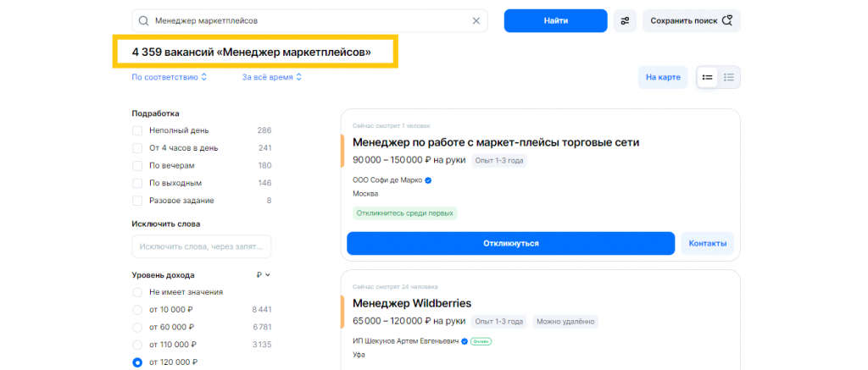Click the heart icon on Сохранить поиск
The height and width of the screenshot is (370, 868).
coord(726,21)
